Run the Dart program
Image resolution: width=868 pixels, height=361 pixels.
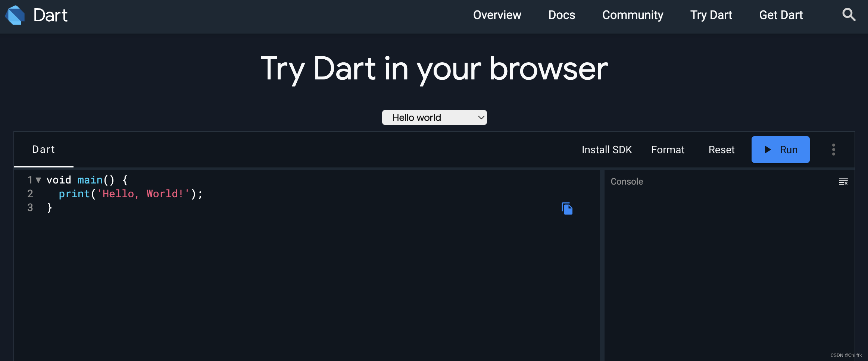[780, 150]
